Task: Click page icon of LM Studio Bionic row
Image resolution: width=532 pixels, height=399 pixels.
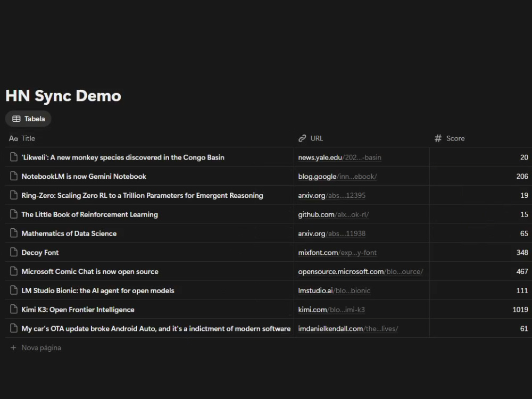Action: point(14,290)
